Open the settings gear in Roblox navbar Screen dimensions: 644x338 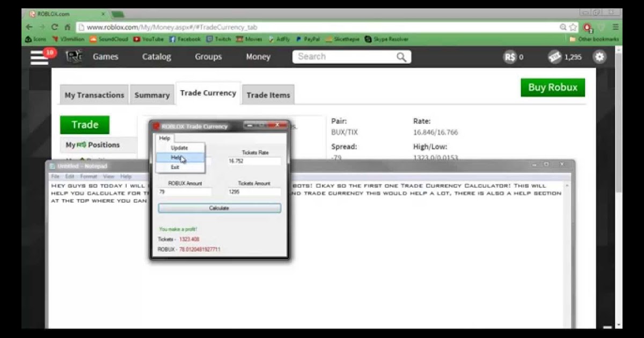(599, 57)
